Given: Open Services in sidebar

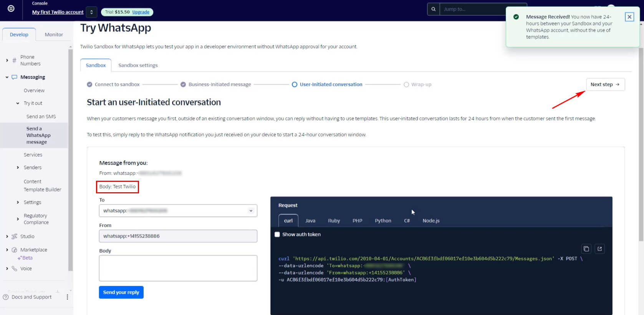Looking at the screenshot, I should pos(33,155).
